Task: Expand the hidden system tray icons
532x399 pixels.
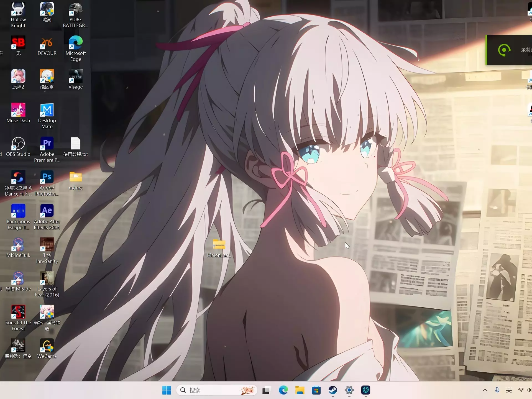Action: click(x=485, y=390)
